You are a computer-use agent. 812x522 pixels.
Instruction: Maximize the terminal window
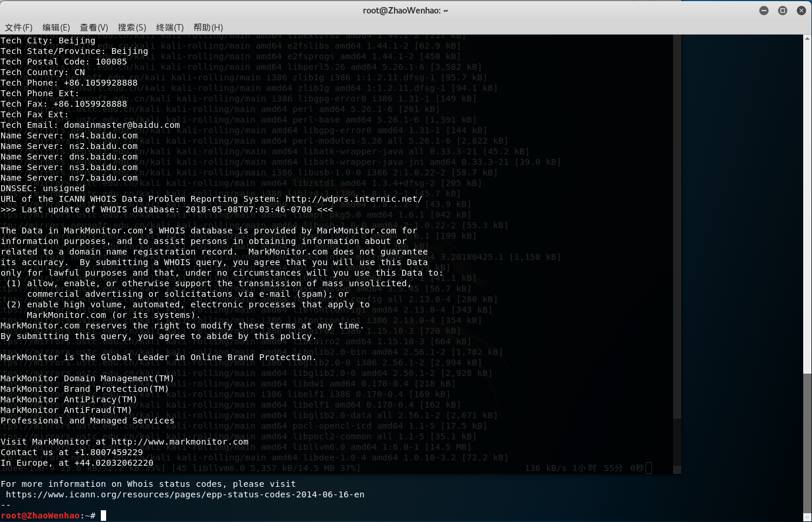[x=783, y=11]
